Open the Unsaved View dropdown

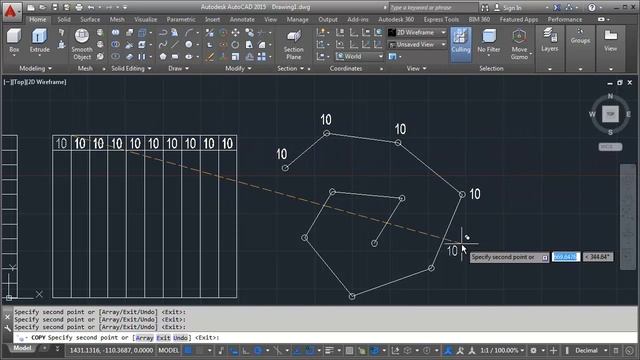coord(417,44)
